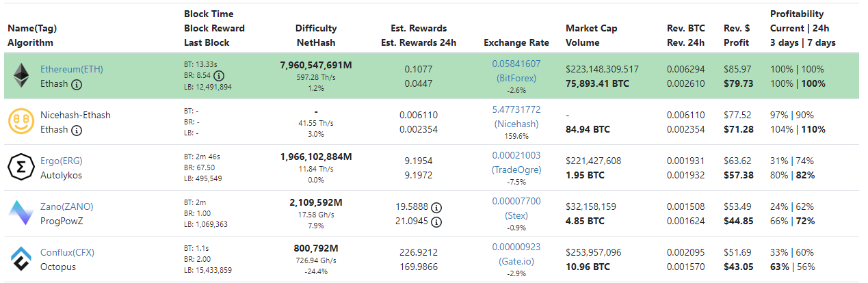Click Zano profit $44.85
The image size is (868, 283).
tap(739, 221)
